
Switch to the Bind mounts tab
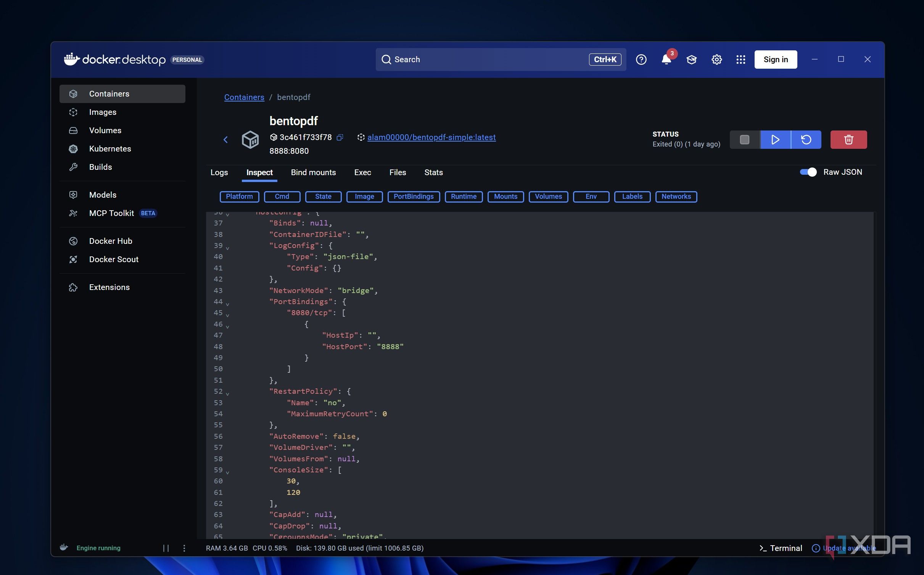coord(313,172)
